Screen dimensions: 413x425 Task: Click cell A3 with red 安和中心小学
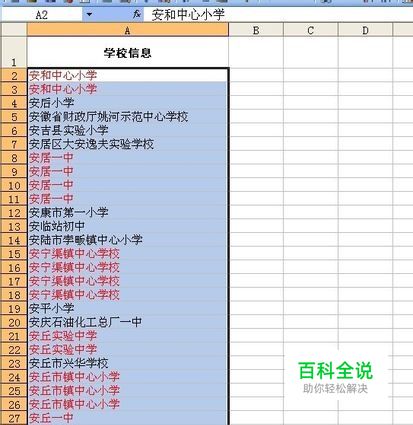pos(128,89)
